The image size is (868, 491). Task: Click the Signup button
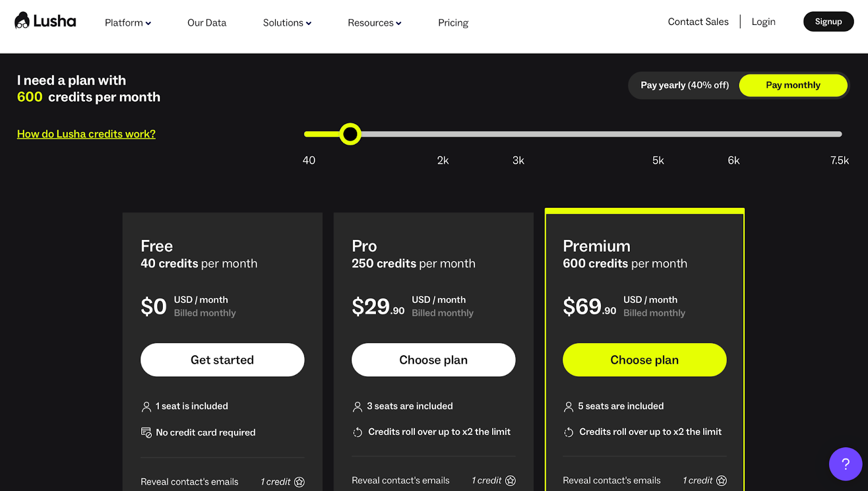(x=828, y=21)
